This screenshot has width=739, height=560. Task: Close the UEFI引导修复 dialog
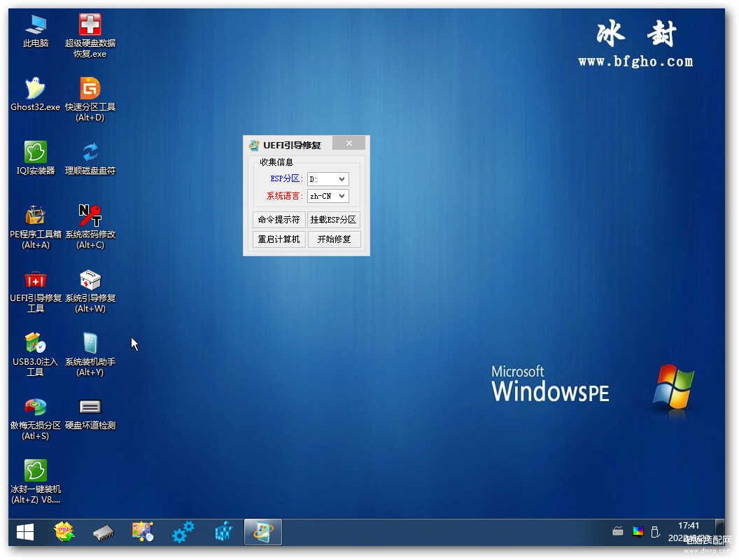coord(349,143)
